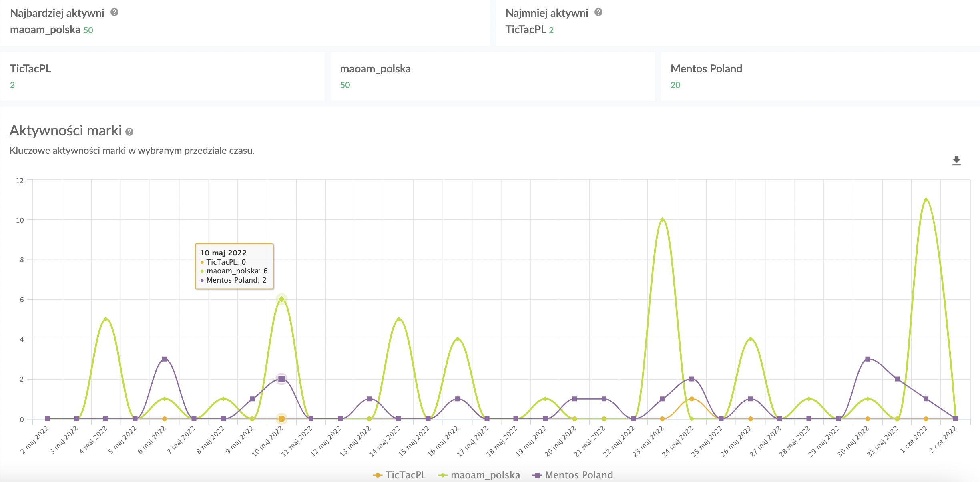Click help icon next to Najbardziej aktywni
Screen dimensions: 980x482
[x=114, y=12]
